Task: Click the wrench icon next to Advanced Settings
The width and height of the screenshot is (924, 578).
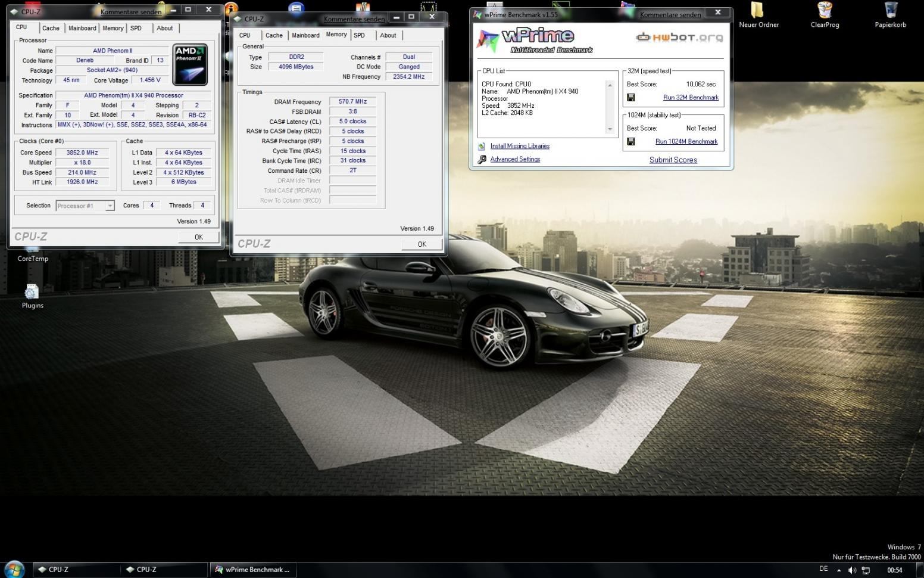Action: (482, 160)
